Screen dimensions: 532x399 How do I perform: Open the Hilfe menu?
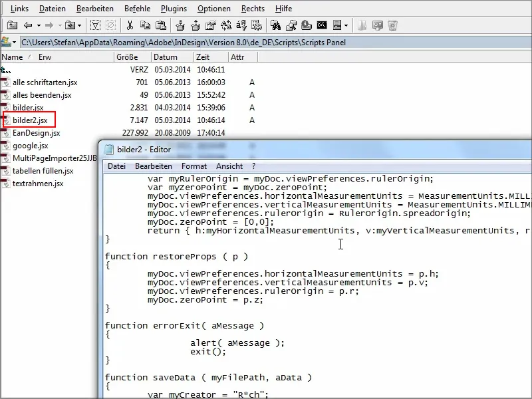[284, 9]
